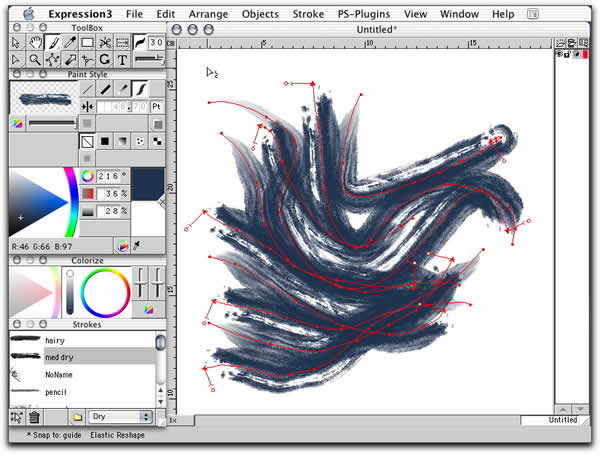Select the arrow selection tool in ToolBox
The width and height of the screenshot is (600, 454).
(x=16, y=42)
